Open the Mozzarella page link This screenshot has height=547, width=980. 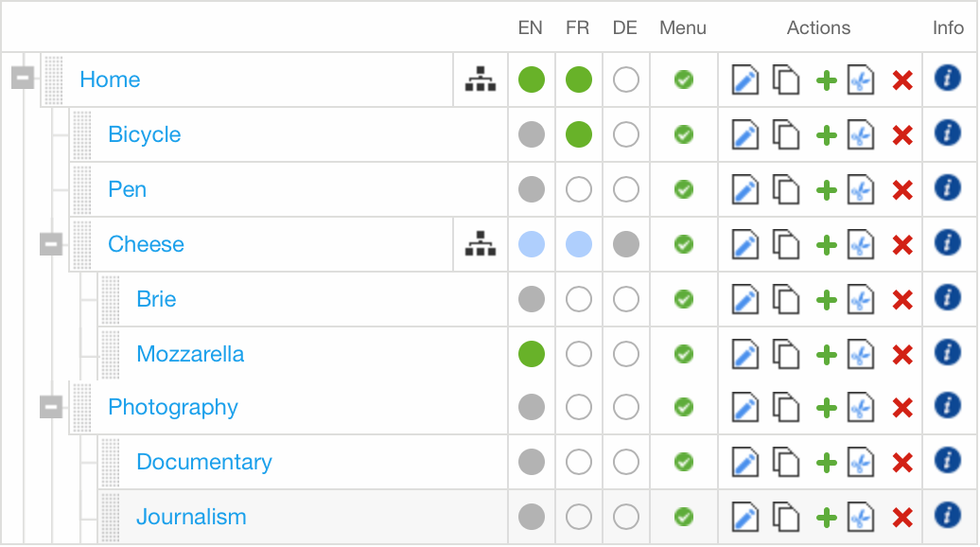[x=190, y=354]
